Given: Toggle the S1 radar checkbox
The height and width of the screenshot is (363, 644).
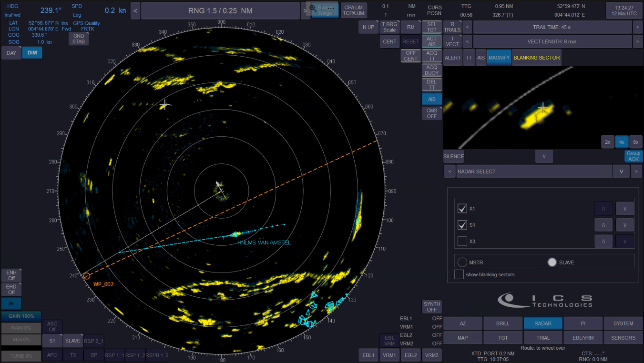Looking at the screenshot, I should [x=462, y=225].
